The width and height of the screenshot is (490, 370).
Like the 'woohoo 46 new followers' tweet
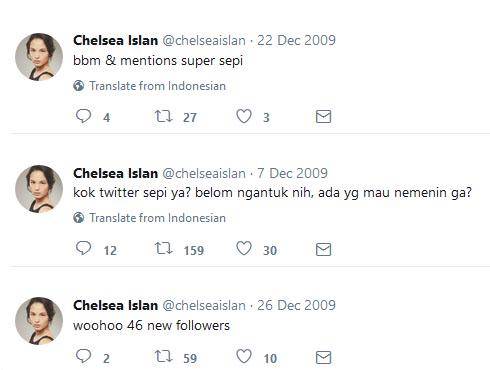coord(244,357)
